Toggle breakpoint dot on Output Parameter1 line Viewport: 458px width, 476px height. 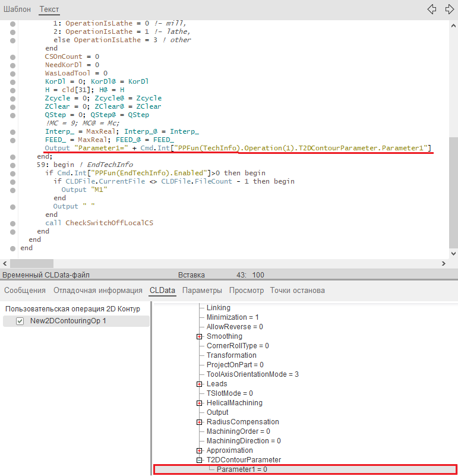[12, 148]
